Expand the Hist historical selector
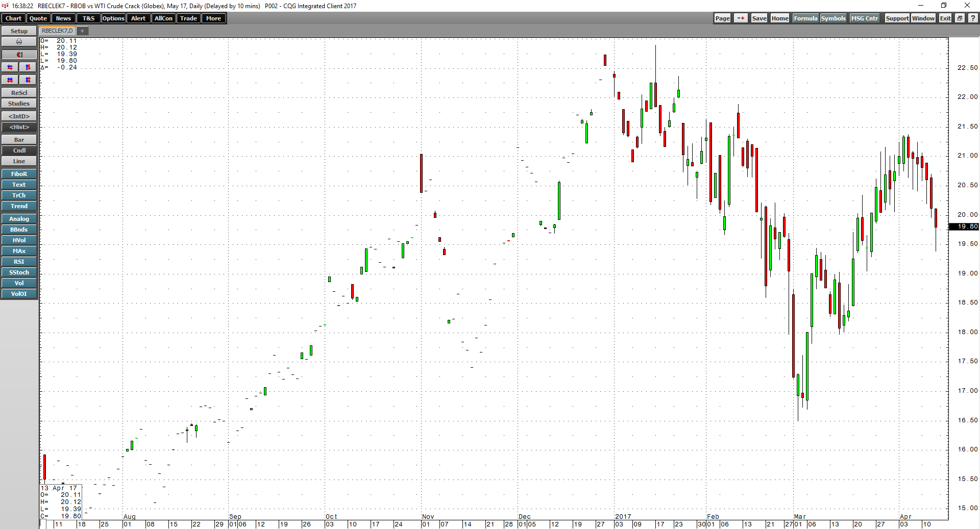 coord(19,127)
